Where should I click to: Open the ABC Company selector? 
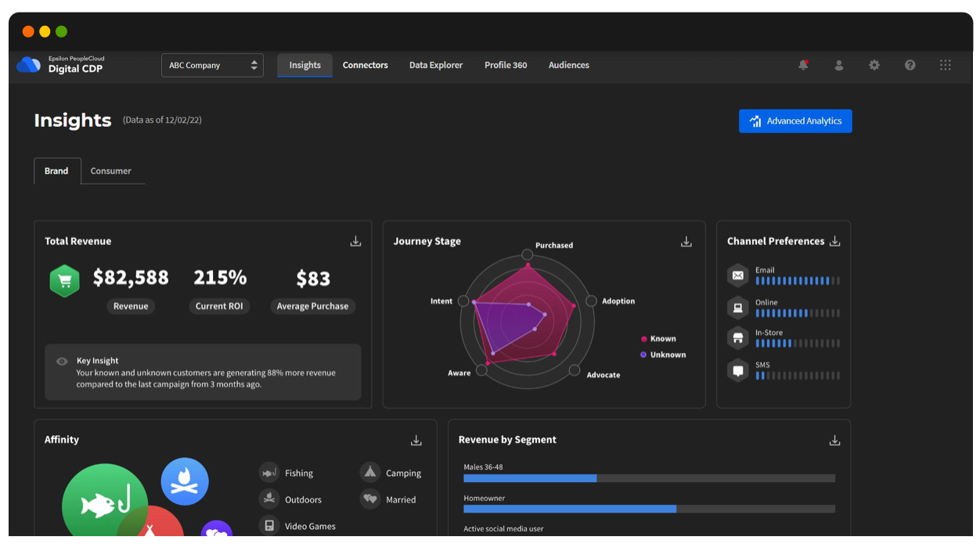point(211,66)
